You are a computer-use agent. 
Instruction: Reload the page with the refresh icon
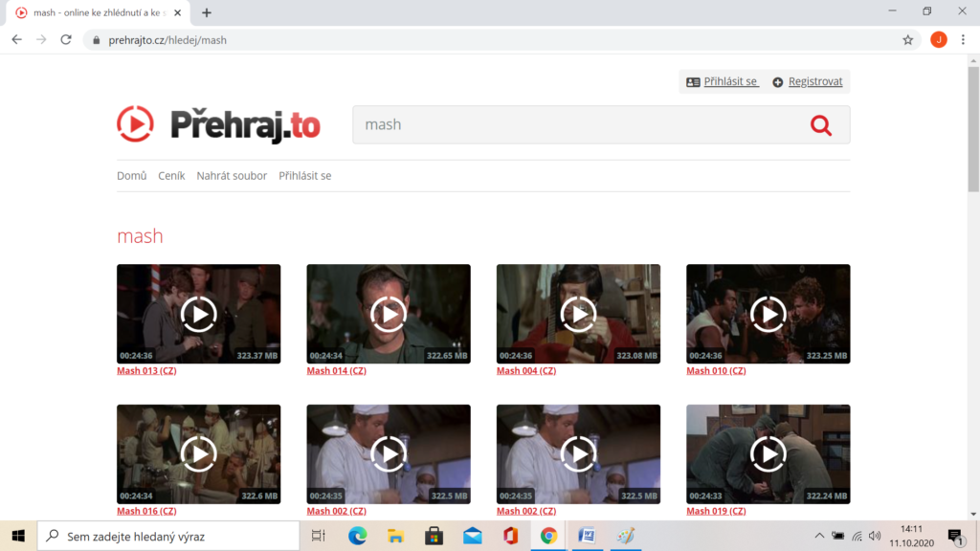coord(66,40)
